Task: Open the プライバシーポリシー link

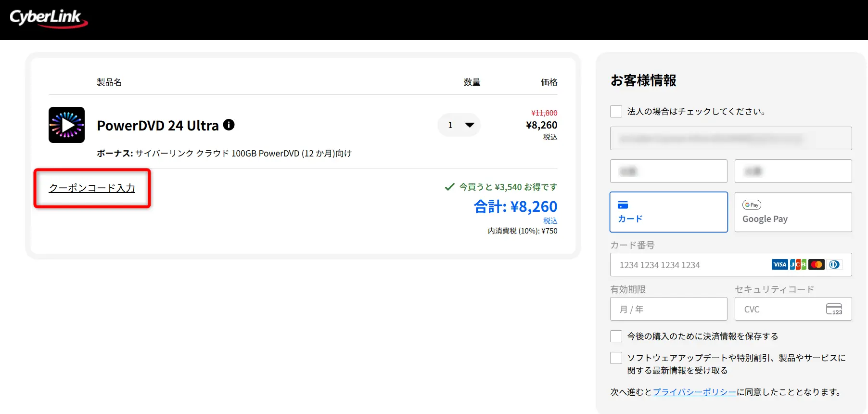Action: (694, 392)
